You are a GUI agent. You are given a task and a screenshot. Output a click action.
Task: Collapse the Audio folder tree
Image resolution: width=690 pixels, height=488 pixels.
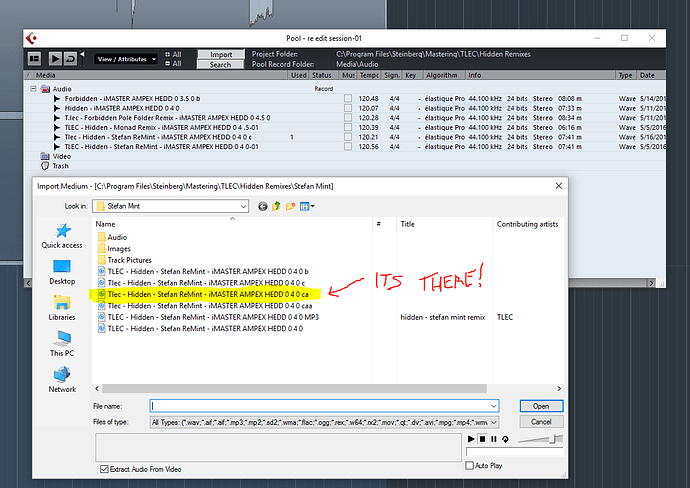33,89
